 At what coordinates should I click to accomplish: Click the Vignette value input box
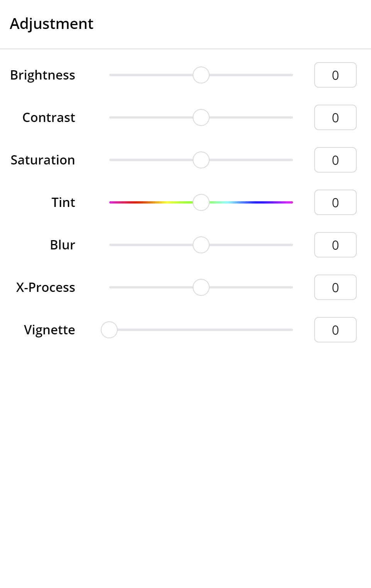(x=335, y=330)
